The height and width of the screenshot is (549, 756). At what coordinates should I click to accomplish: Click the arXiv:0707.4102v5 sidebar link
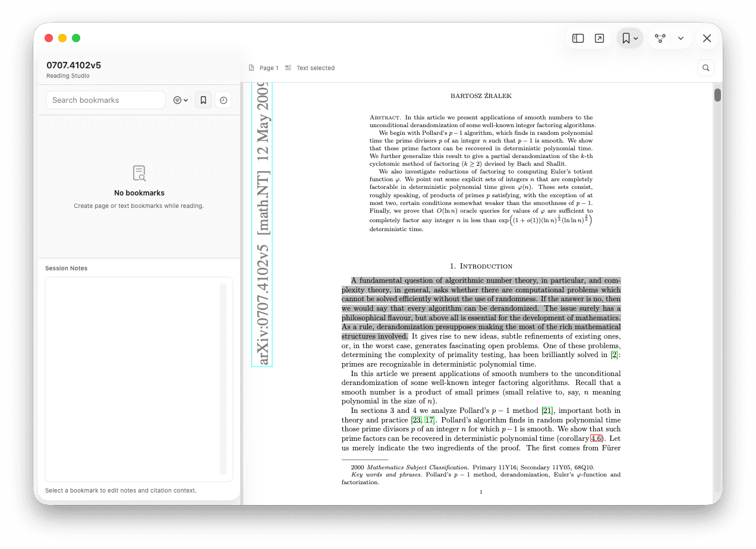262,224
